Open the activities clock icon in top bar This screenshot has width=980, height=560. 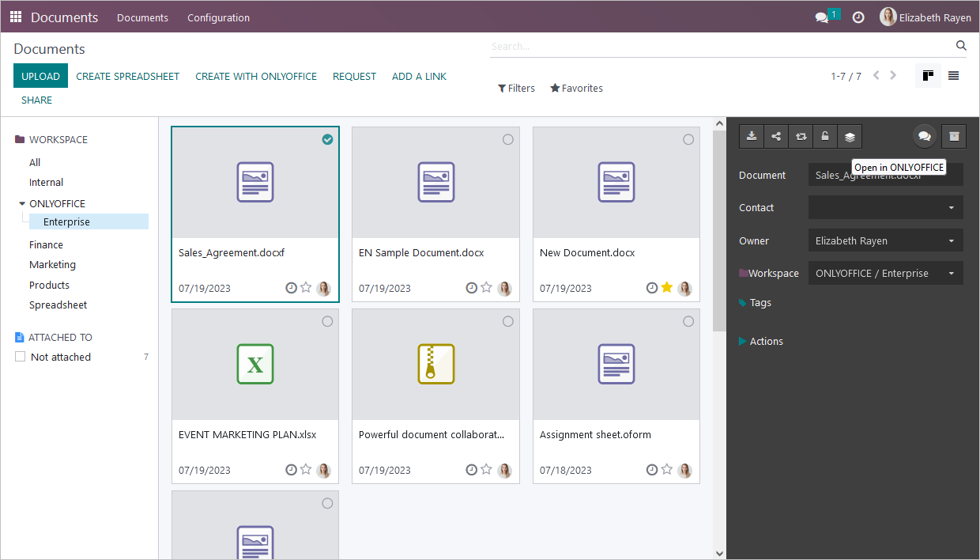[858, 17]
